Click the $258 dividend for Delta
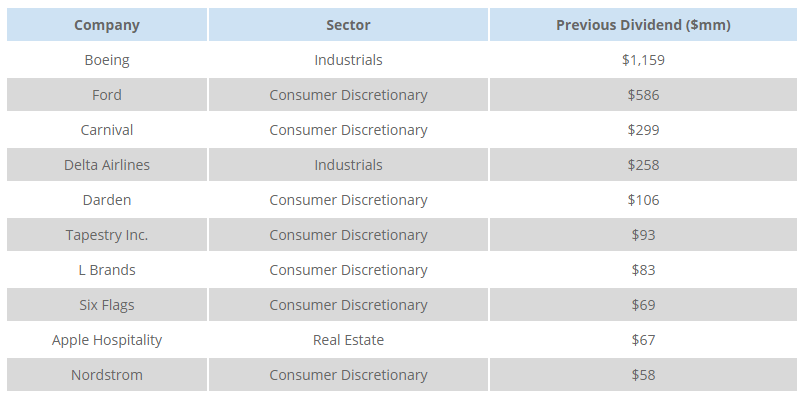 [643, 165]
